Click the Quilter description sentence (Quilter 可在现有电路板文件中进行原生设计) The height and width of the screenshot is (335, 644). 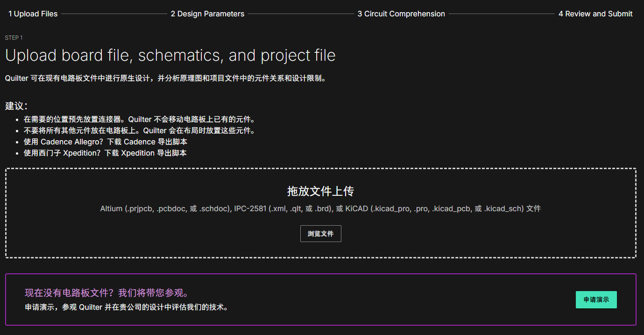pyautogui.click(x=165, y=78)
